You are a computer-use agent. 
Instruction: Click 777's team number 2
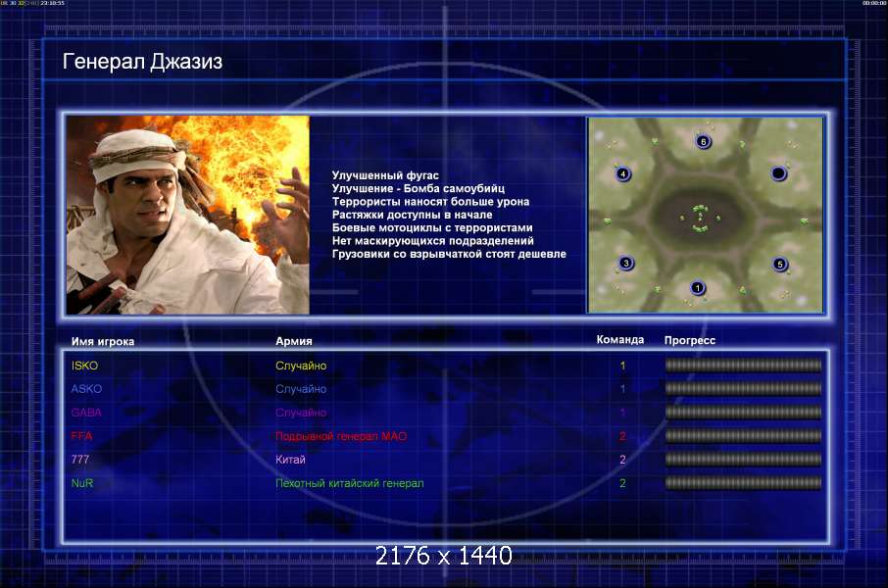point(622,460)
